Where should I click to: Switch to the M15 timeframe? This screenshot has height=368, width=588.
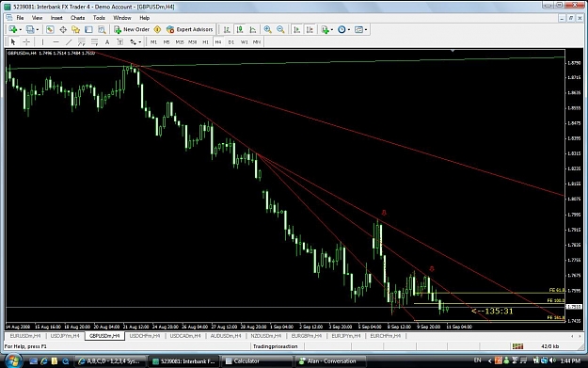click(x=180, y=42)
